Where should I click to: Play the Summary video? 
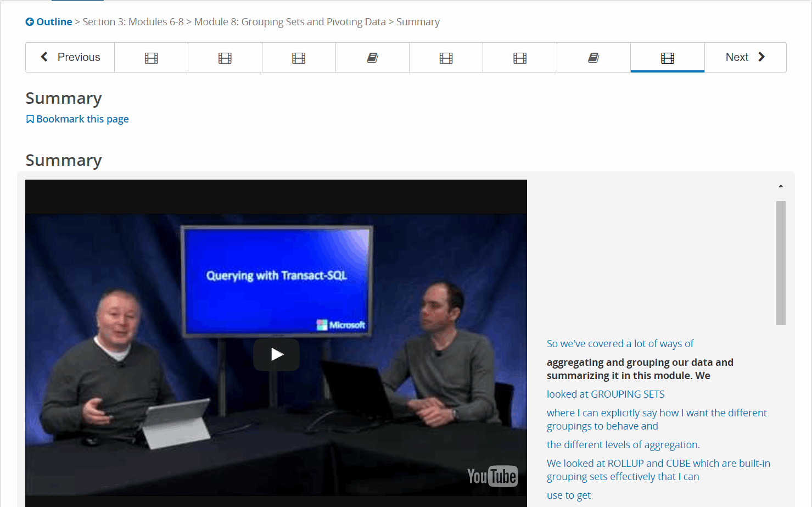[276, 355]
